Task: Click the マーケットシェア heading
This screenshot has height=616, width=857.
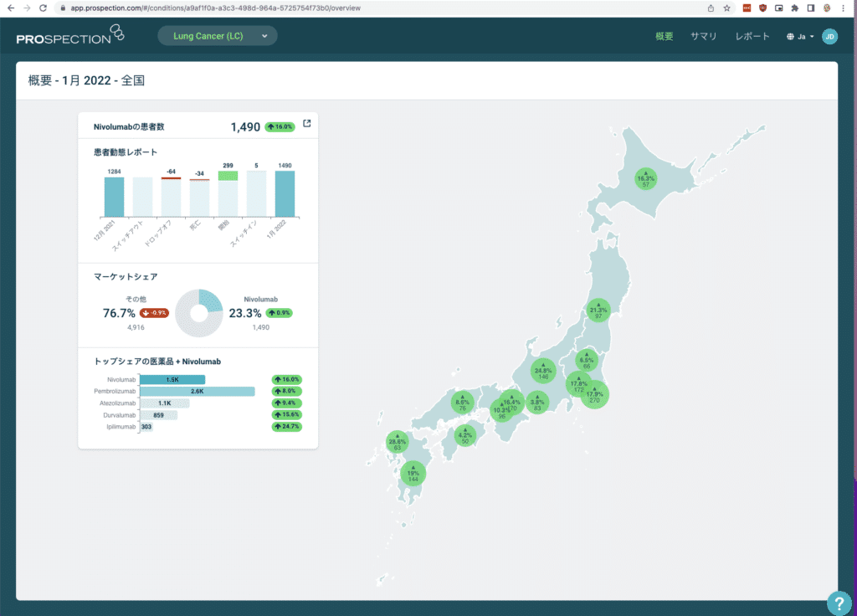Action: click(x=126, y=277)
